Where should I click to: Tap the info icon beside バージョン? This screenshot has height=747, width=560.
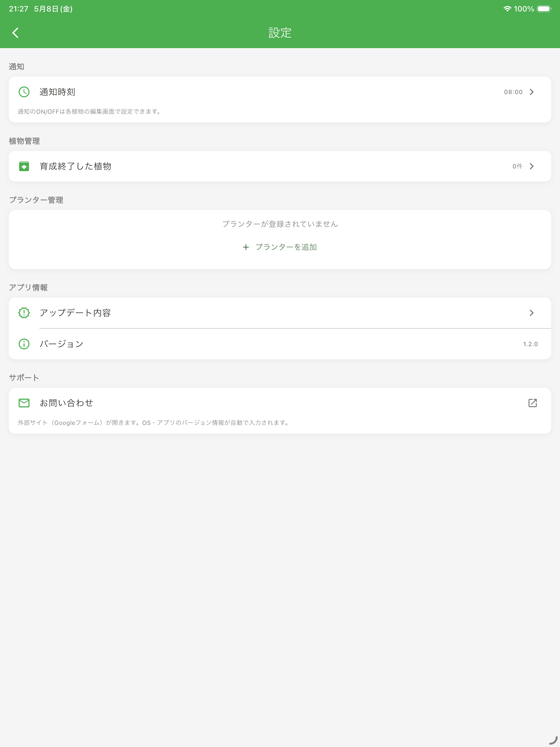pos(24,344)
